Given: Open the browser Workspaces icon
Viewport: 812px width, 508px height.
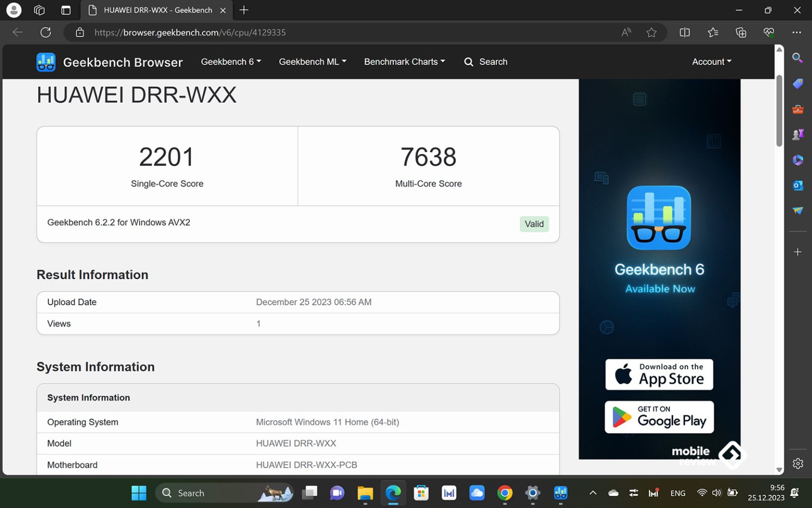Looking at the screenshot, I should 39,10.
